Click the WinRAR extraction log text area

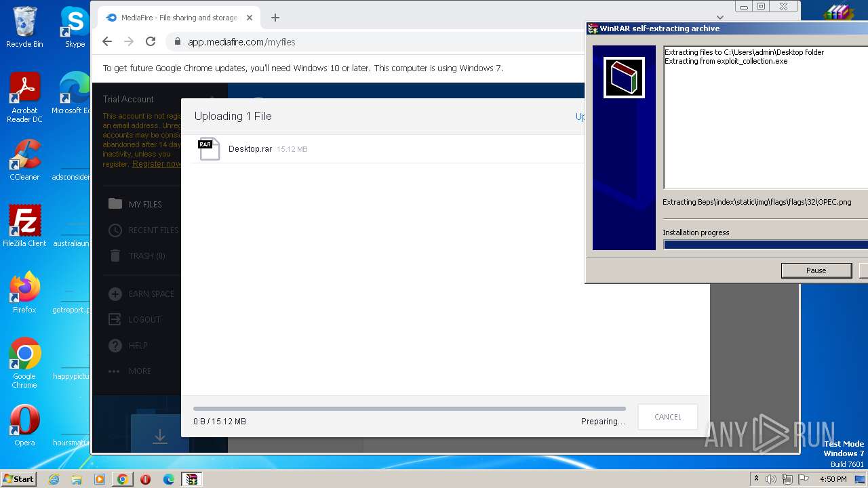click(x=766, y=117)
